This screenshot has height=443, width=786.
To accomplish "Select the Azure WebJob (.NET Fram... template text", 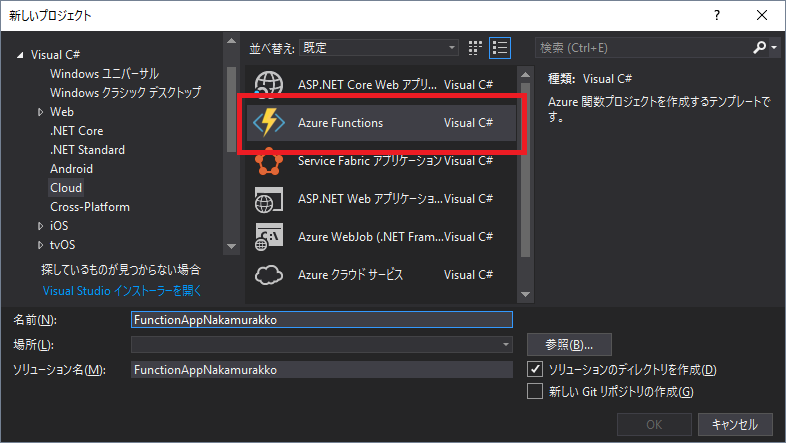I will (x=370, y=237).
